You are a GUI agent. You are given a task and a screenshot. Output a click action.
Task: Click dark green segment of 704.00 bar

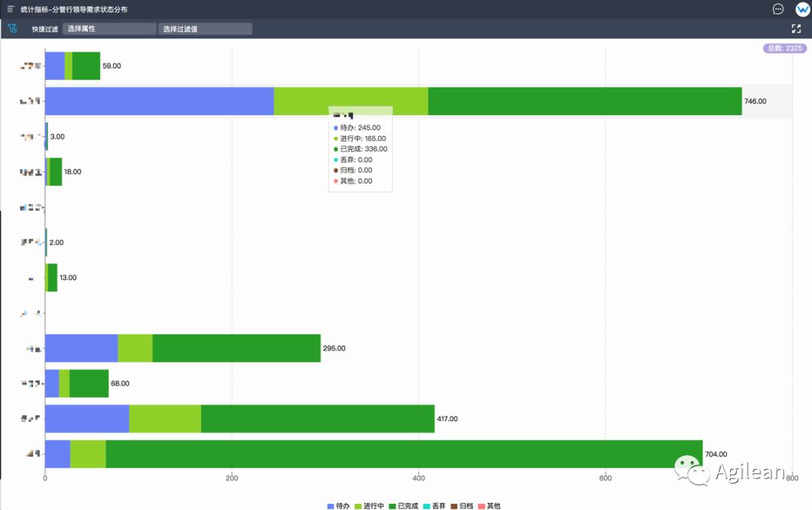coord(404,454)
